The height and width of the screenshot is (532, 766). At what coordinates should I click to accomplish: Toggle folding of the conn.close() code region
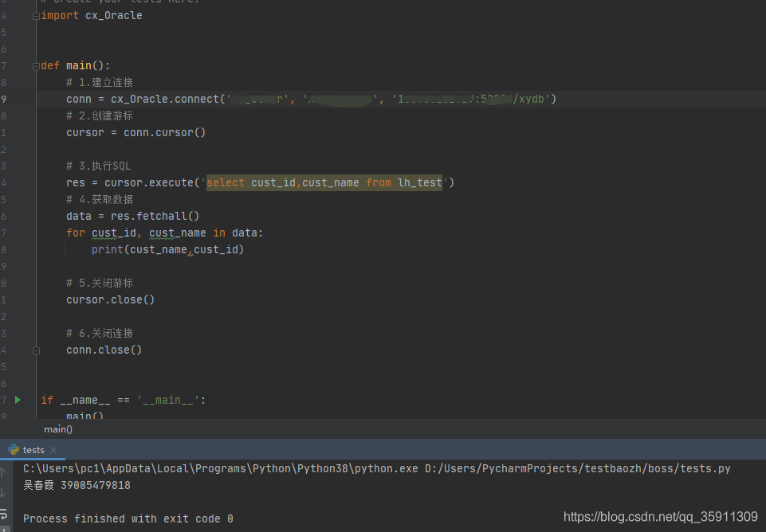click(35, 350)
